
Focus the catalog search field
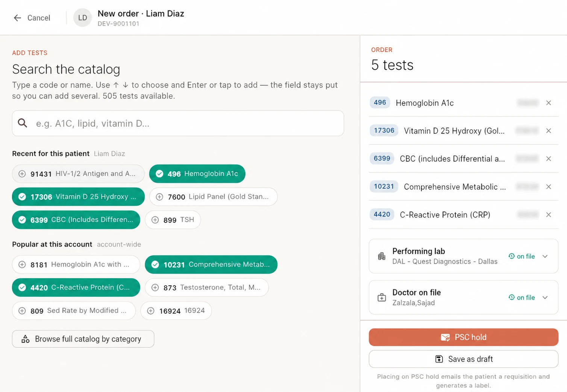178,123
